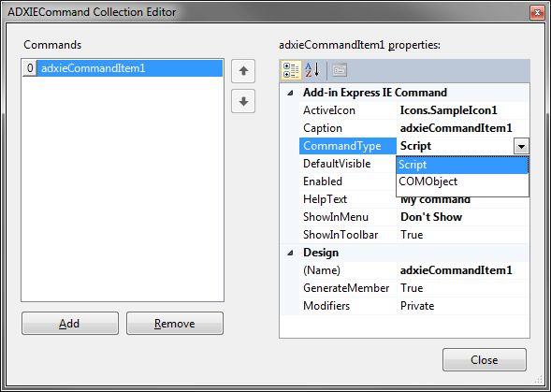Switch to Alphabetical sort view
The height and width of the screenshot is (392, 551).
click(312, 70)
